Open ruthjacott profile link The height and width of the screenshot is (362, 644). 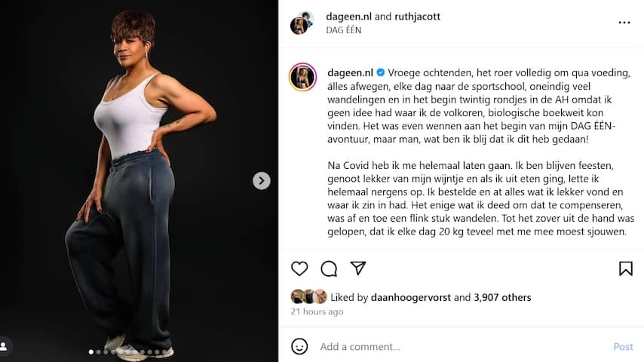click(417, 17)
